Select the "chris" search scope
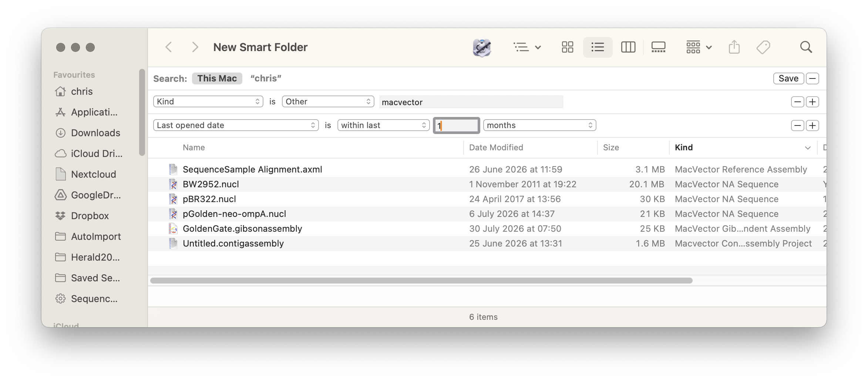Image resolution: width=868 pixels, height=382 pixels. 266,78
